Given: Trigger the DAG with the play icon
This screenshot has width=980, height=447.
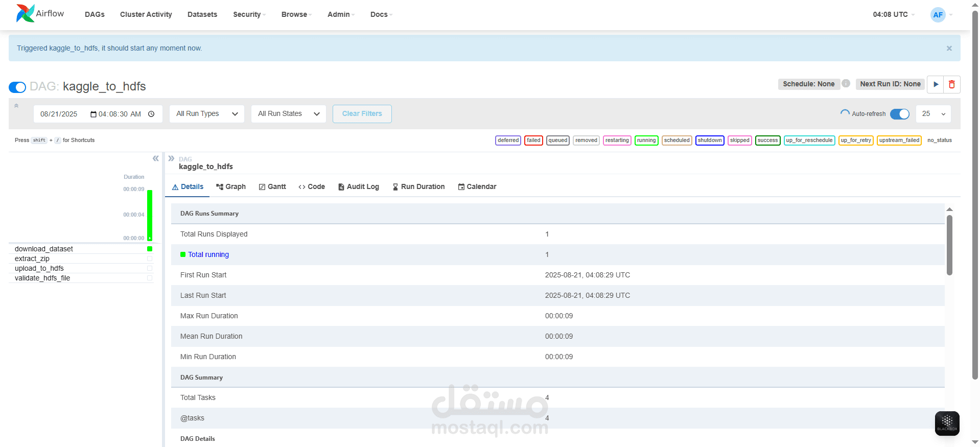Looking at the screenshot, I should tap(936, 84).
